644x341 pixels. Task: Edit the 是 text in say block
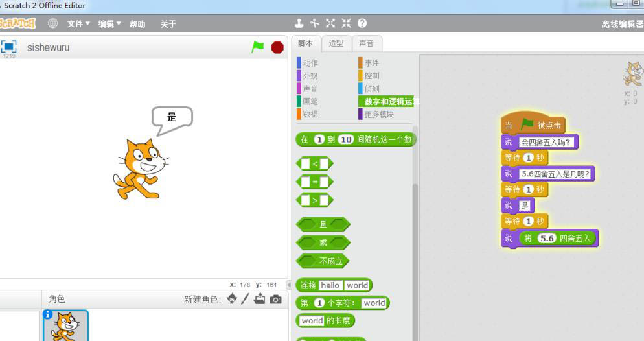pos(525,206)
